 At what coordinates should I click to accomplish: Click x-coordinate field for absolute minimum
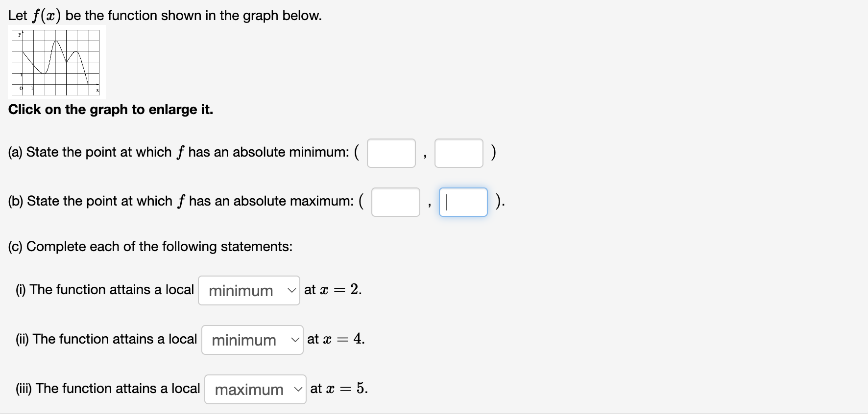pos(391,153)
